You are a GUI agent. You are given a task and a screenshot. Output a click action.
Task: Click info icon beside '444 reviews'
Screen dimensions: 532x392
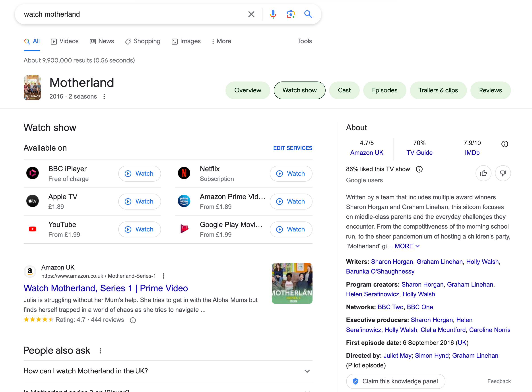pyautogui.click(x=133, y=320)
